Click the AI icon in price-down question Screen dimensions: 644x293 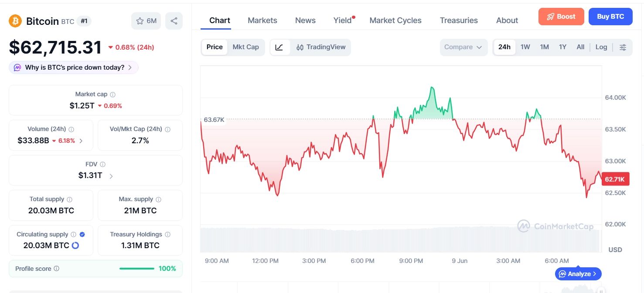pyautogui.click(x=17, y=67)
